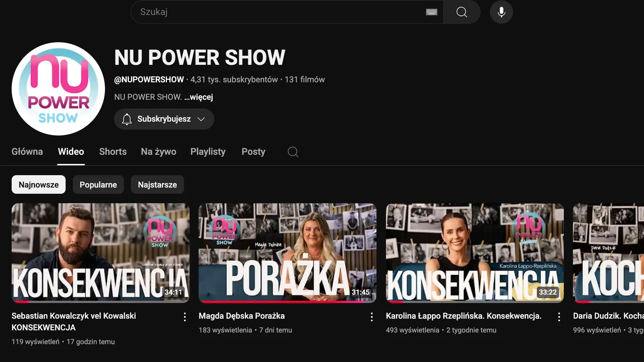Open the Playlisty tab
The image size is (644, 362).
[208, 152]
